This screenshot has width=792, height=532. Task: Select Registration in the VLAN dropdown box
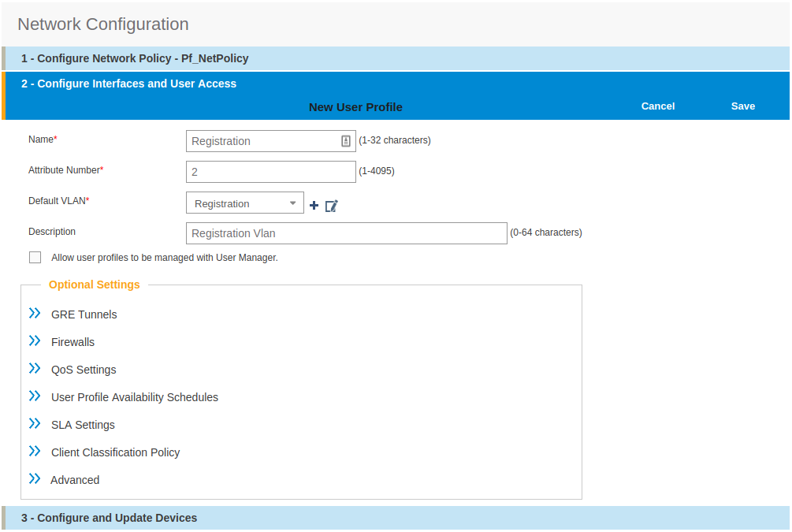tap(236, 203)
